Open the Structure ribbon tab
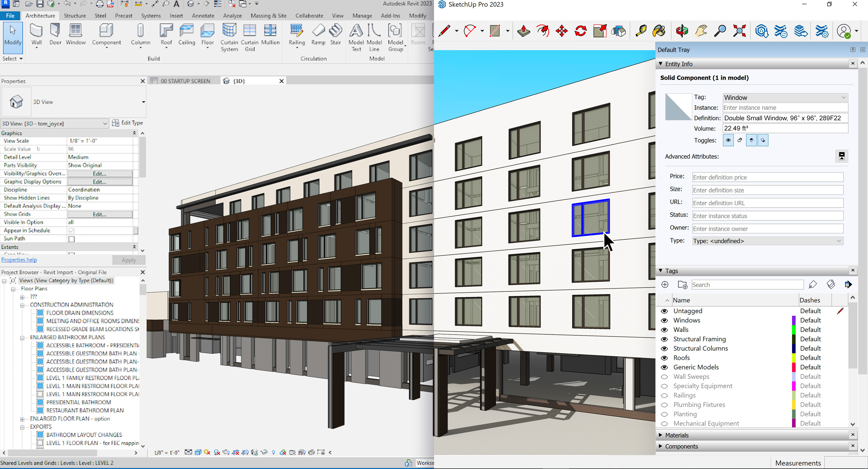 click(x=75, y=16)
